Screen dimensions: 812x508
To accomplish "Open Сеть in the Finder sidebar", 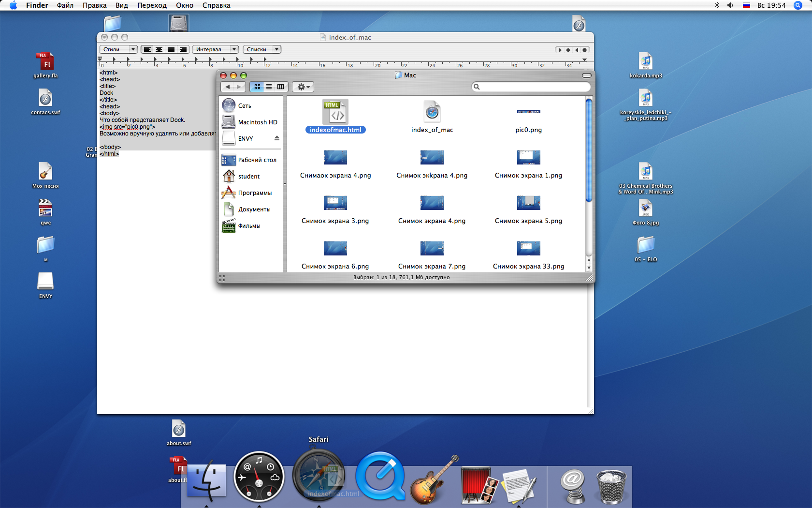I will [x=250, y=105].
